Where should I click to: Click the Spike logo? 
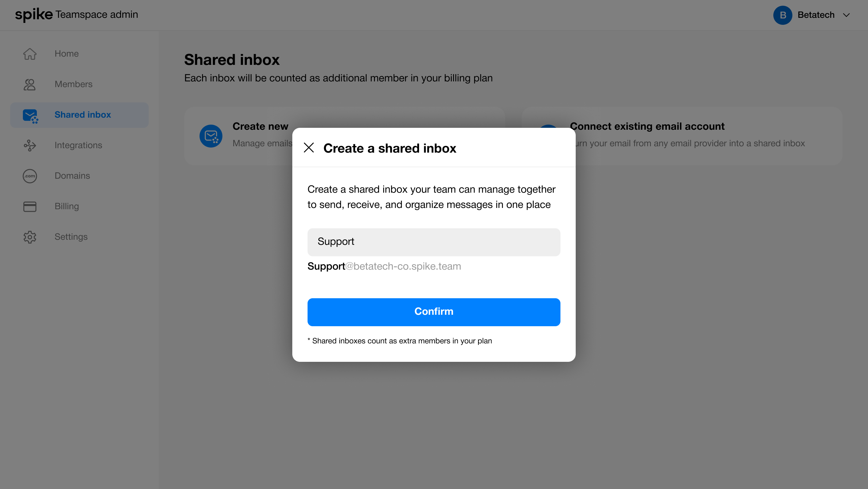(34, 15)
